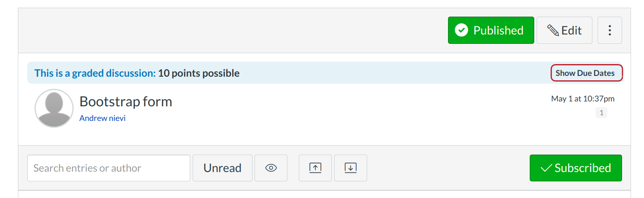The width and height of the screenshot is (644, 198).
Task: Expand the Show Due Dates section
Action: (x=585, y=73)
